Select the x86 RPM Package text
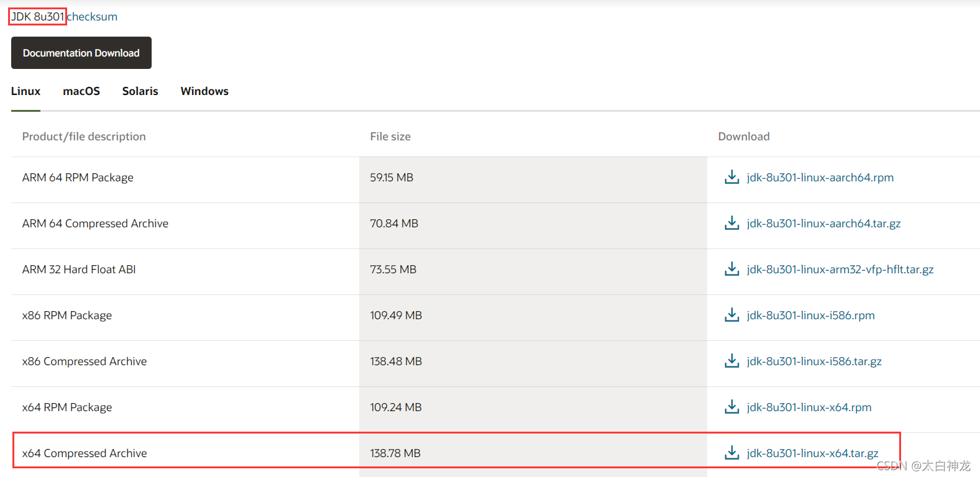Image resolution: width=980 pixels, height=477 pixels. [67, 316]
